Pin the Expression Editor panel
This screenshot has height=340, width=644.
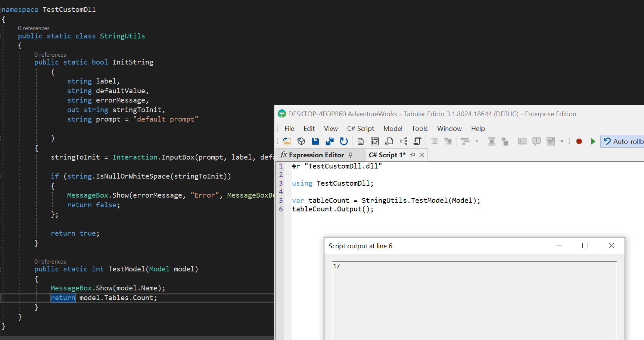pos(351,154)
